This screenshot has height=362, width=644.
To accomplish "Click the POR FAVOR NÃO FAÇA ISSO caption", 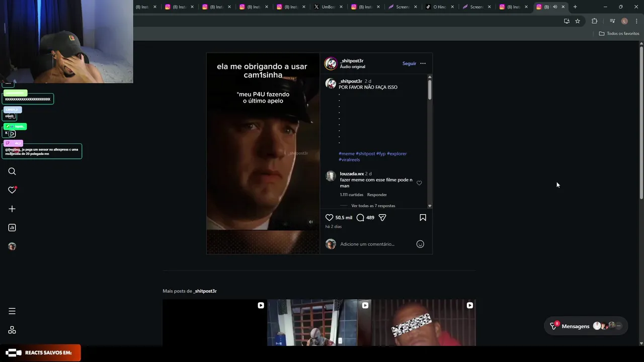I will 368,87.
